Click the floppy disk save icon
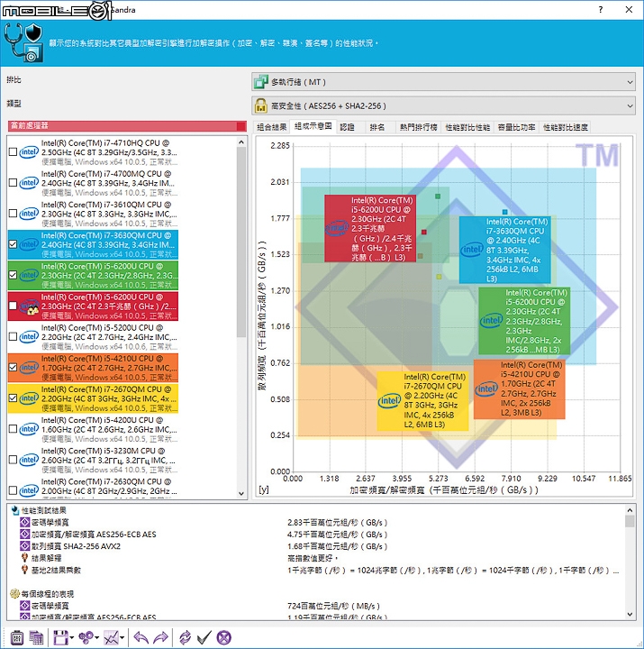The width and height of the screenshot is (644, 649). (60, 637)
